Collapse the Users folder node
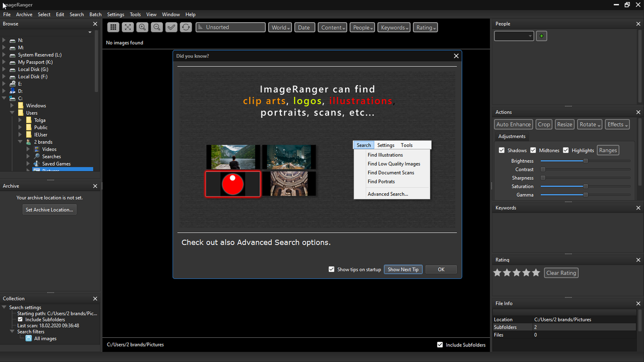 [12, 113]
